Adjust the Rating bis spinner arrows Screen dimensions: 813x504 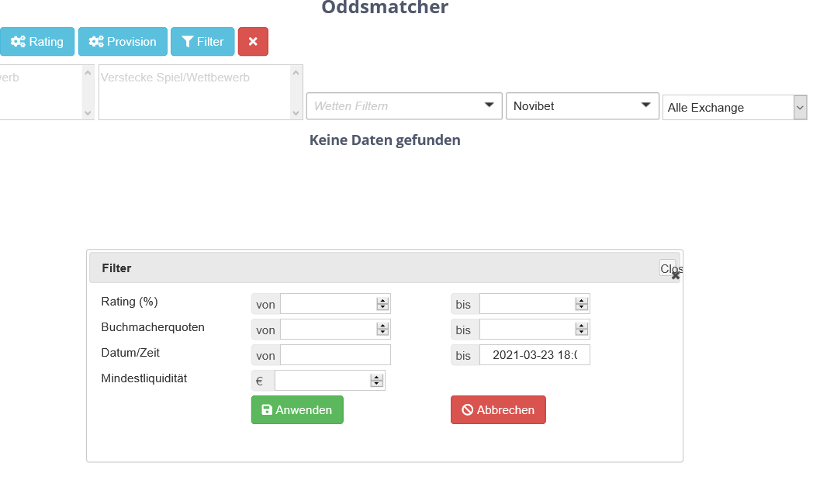(x=582, y=304)
